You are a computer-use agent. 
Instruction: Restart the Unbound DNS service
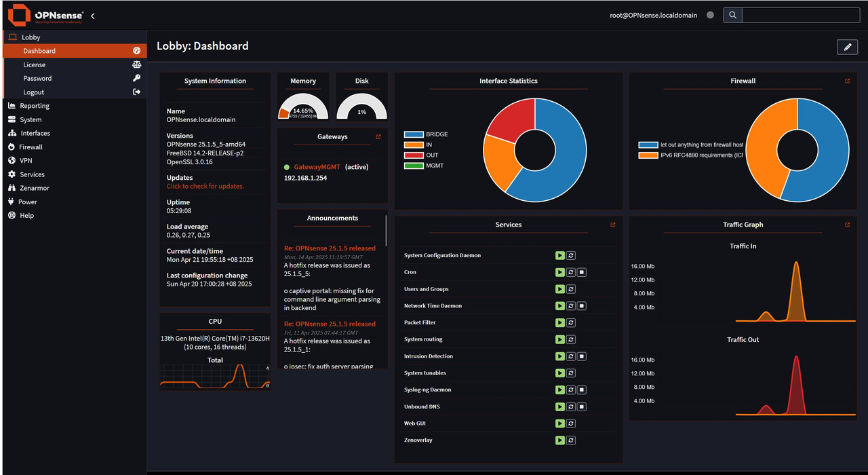coord(571,406)
